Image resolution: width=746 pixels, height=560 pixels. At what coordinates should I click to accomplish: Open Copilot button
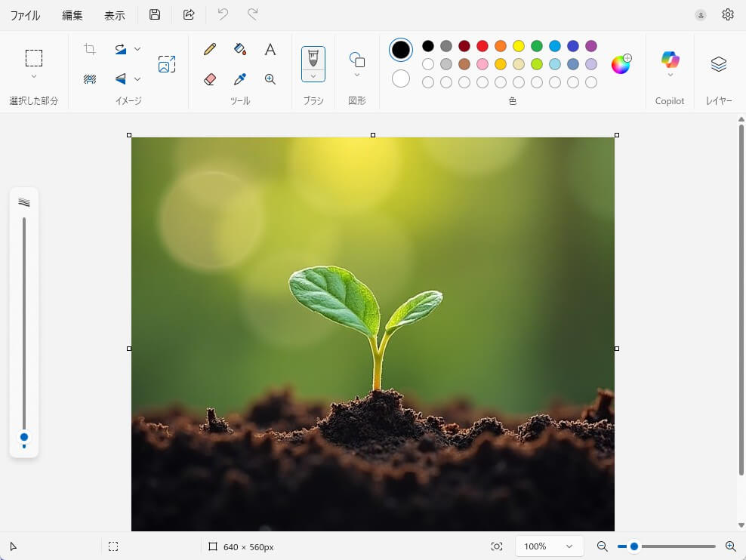click(670, 60)
